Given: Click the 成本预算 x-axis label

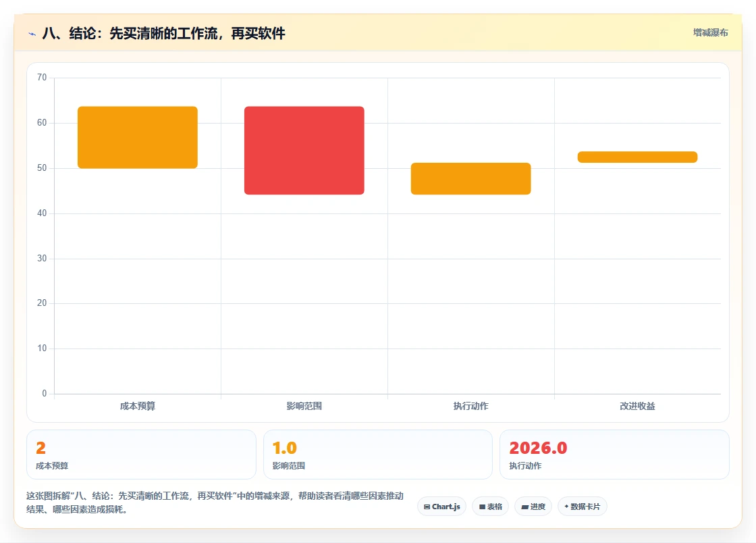Looking at the screenshot, I should pyautogui.click(x=138, y=406).
